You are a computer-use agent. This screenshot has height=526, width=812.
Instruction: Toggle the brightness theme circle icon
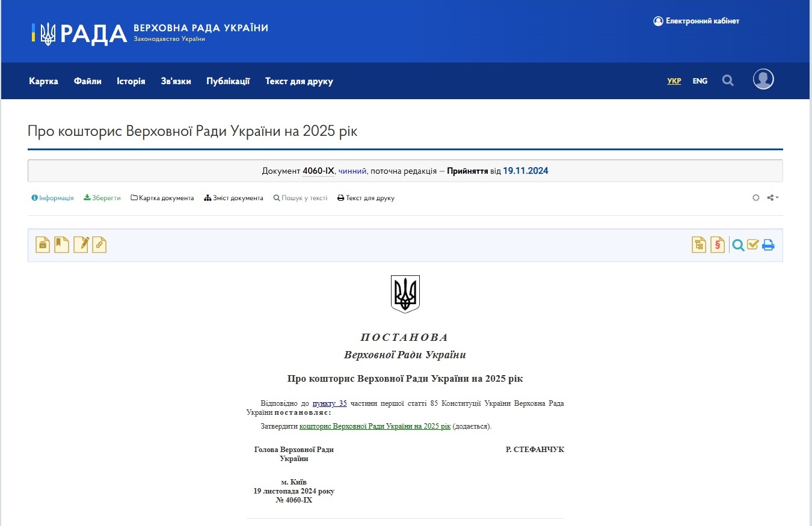756,198
